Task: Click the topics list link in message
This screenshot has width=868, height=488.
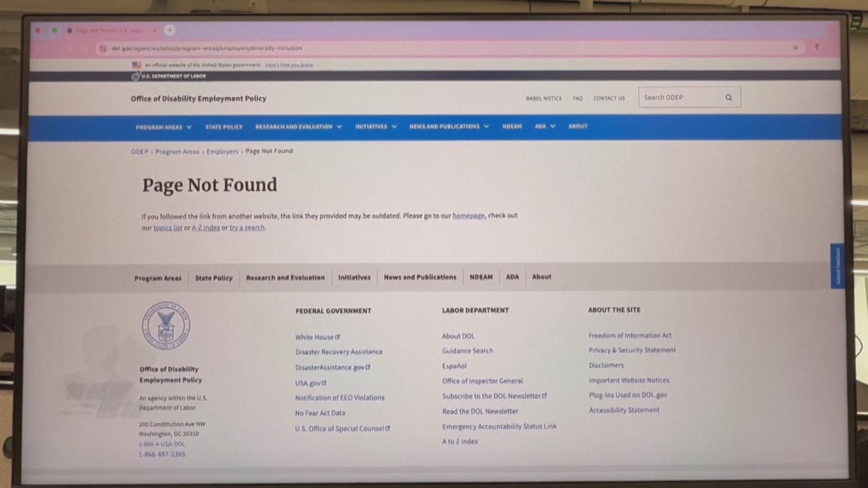Action: click(168, 228)
